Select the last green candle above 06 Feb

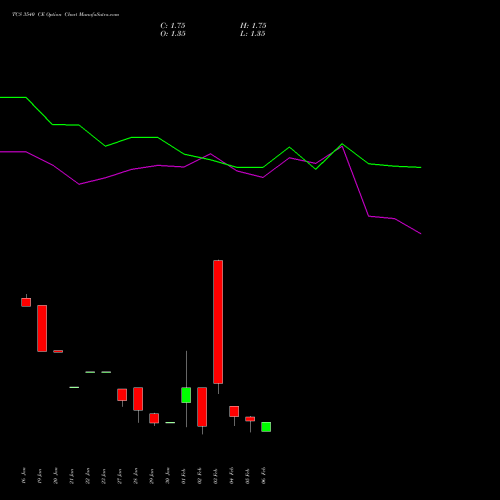[266, 427]
